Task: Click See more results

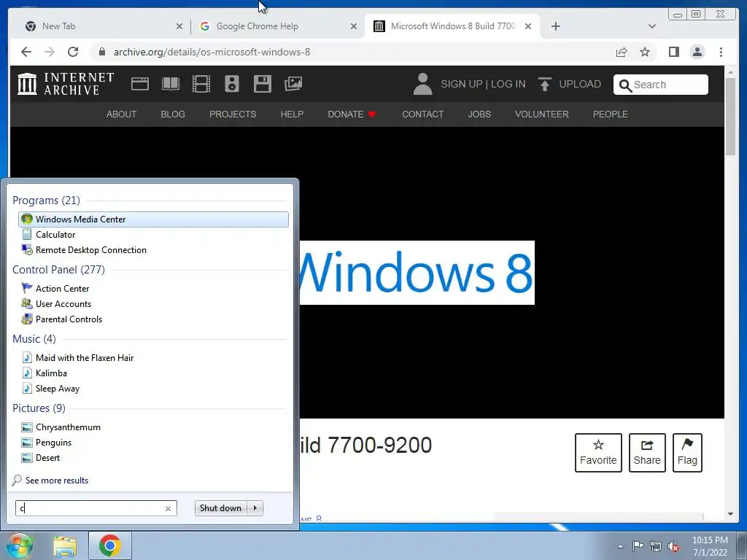Action: 57,481
